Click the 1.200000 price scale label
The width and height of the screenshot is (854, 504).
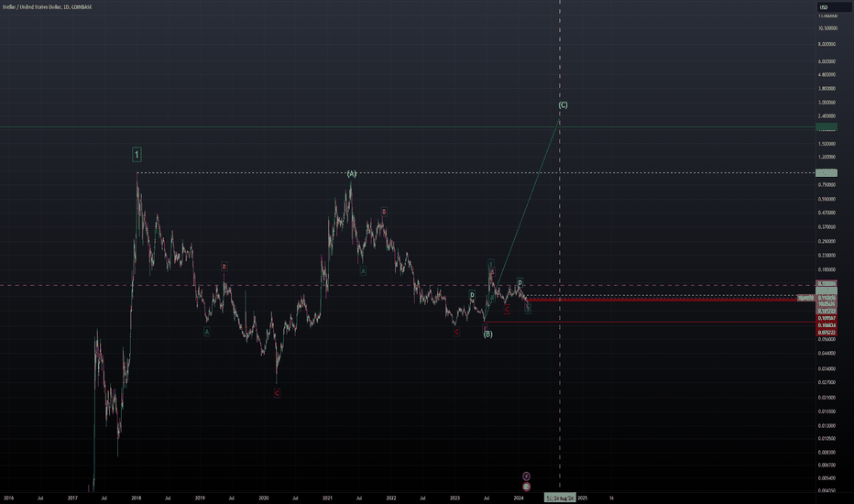pyautogui.click(x=827, y=157)
